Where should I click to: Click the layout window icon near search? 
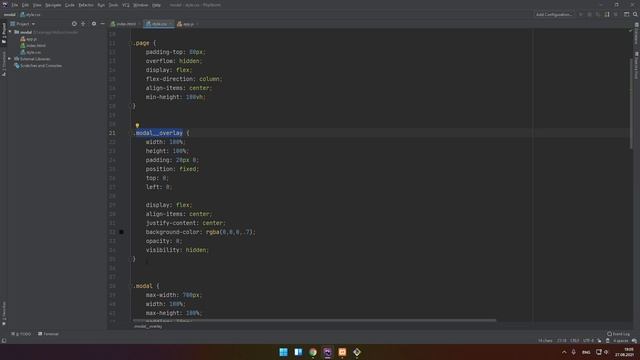click(626, 15)
